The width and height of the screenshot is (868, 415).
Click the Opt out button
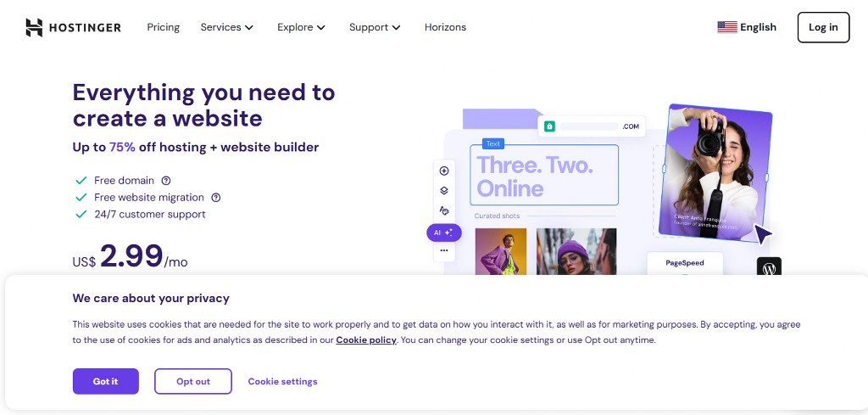pyautogui.click(x=193, y=381)
